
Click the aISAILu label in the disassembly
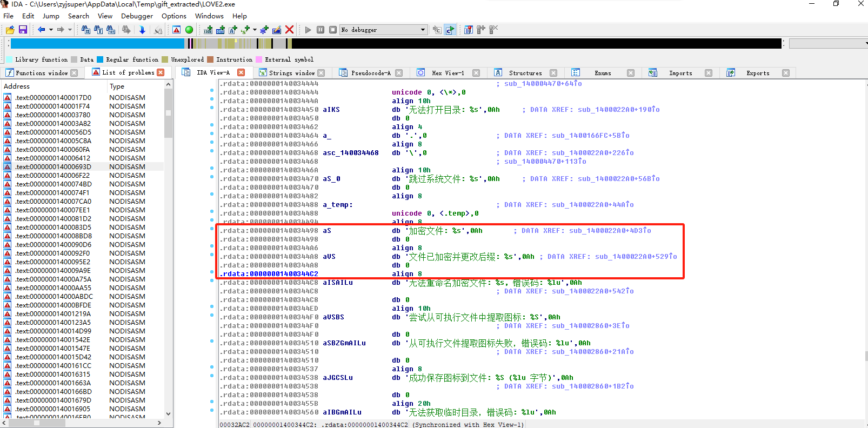point(338,283)
